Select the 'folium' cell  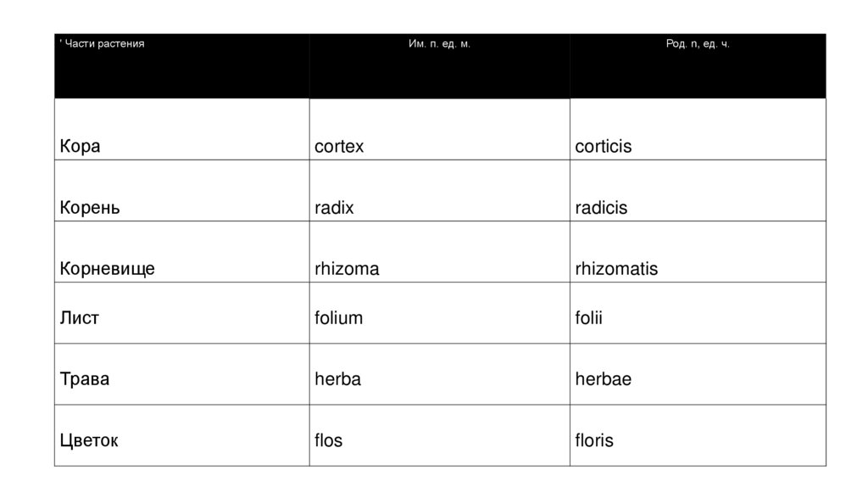[x=339, y=318]
